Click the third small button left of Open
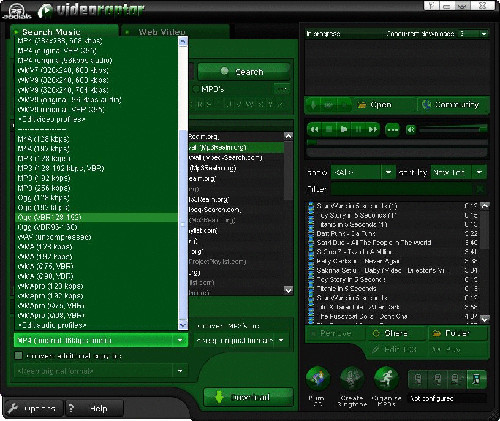 pos(344,105)
